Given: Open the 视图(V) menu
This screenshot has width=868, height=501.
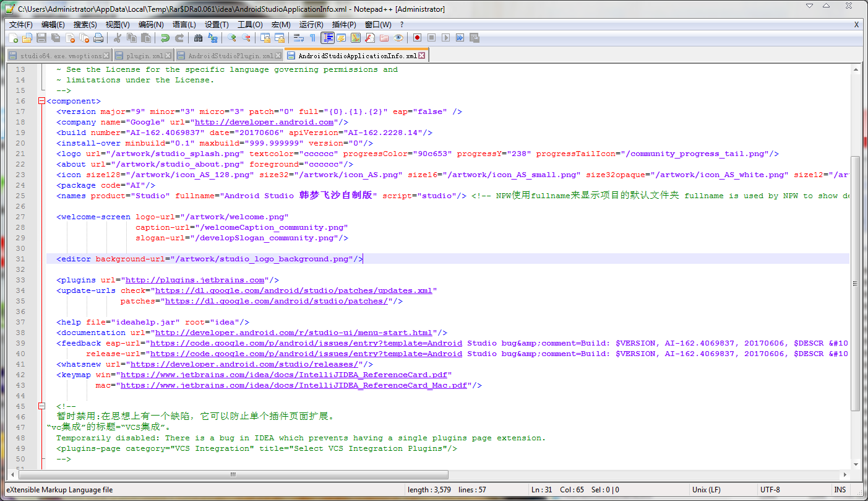Looking at the screenshot, I should tap(118, 25).
